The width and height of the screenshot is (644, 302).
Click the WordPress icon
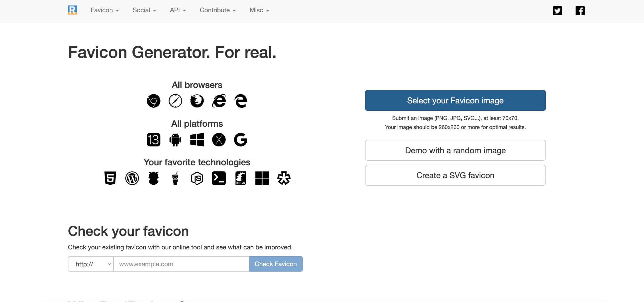pyautogui.click(x=132, y=178)
